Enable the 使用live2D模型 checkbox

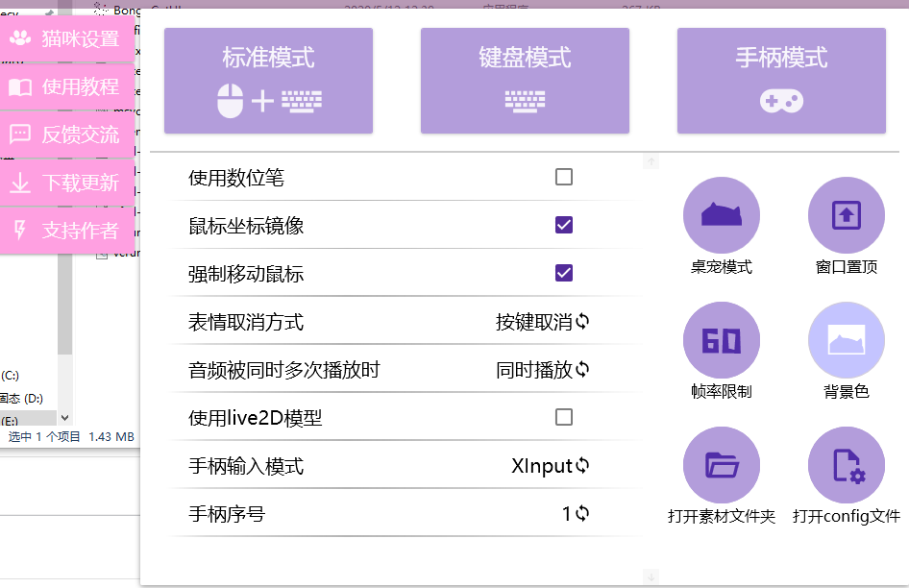[x=563, y=417]
